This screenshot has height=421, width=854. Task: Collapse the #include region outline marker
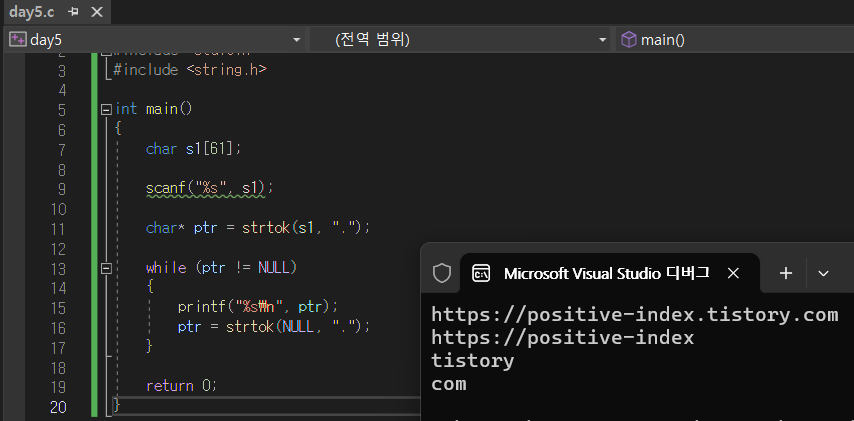pos(106,53)
